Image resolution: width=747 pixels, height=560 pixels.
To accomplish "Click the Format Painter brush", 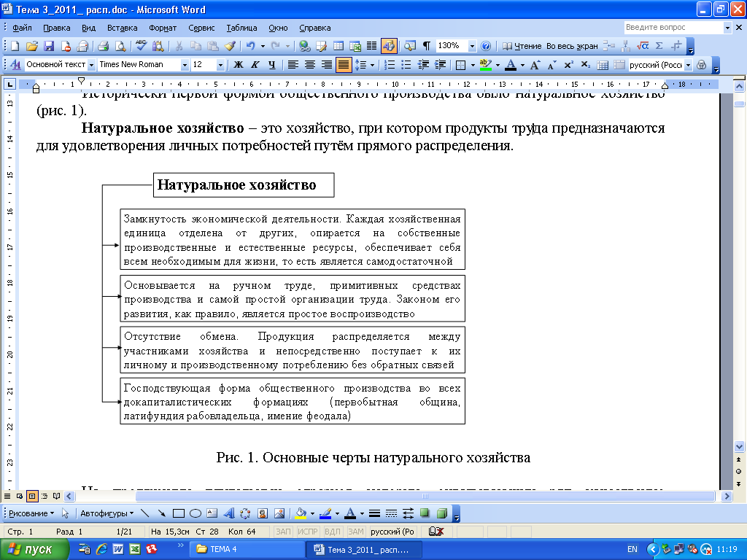I will [x=230, y=46].
